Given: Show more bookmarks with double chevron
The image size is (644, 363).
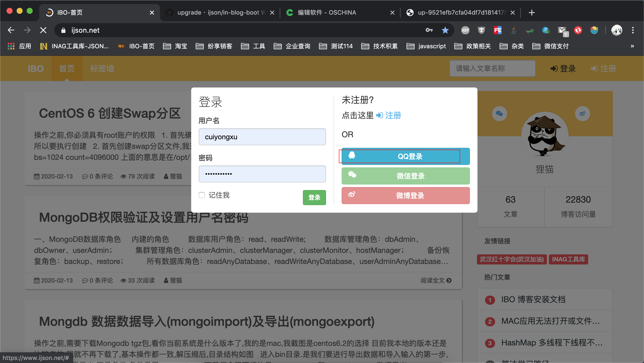Looking at the screenshot, I should pyautogui.click(x=632, y=46).
